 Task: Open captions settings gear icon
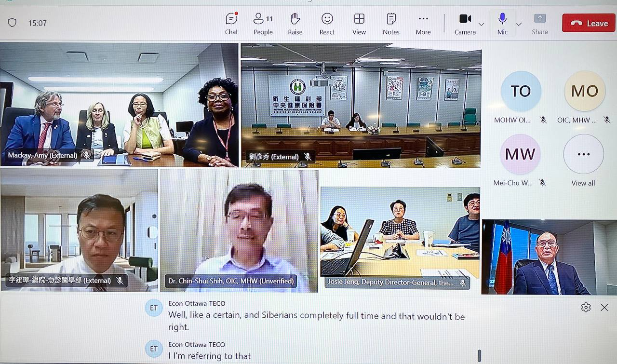pyautogui.click(x=586, y=308)
